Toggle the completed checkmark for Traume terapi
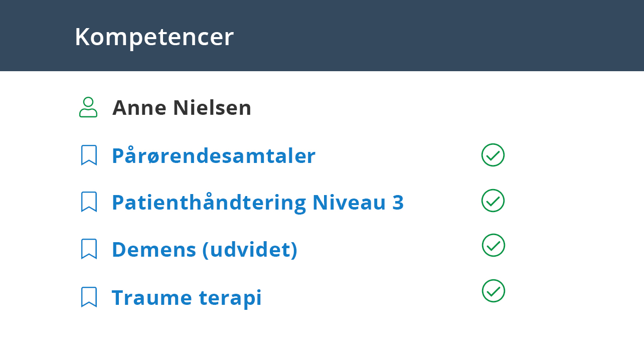The width and height of the screenshot is (644, 361). click(494, 291)
